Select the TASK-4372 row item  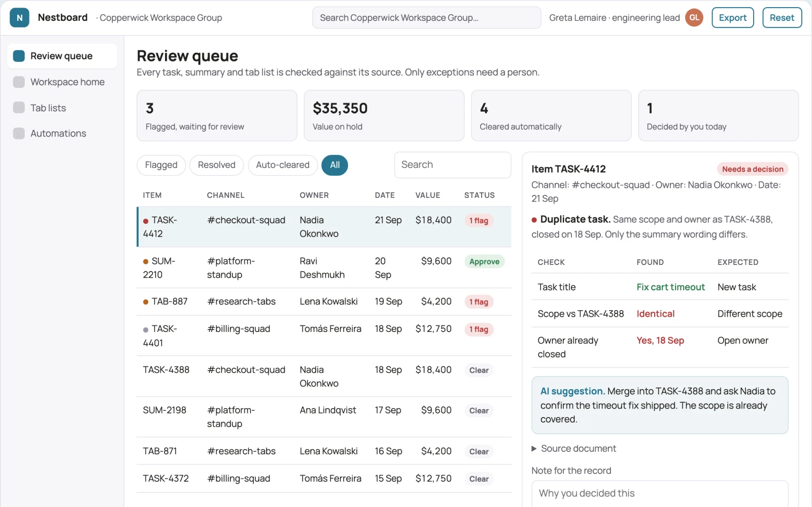click(x=324, y=479)
